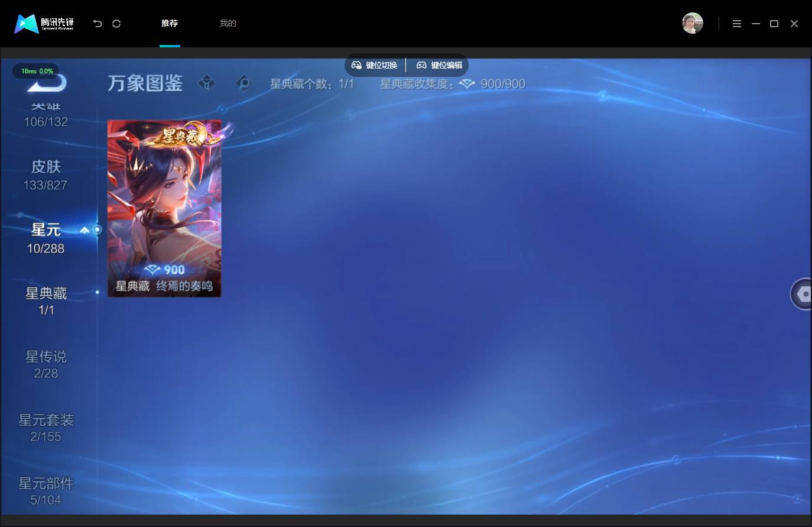
Task: Select the 皮肤 133/827 category
Action: click(46, 174)
